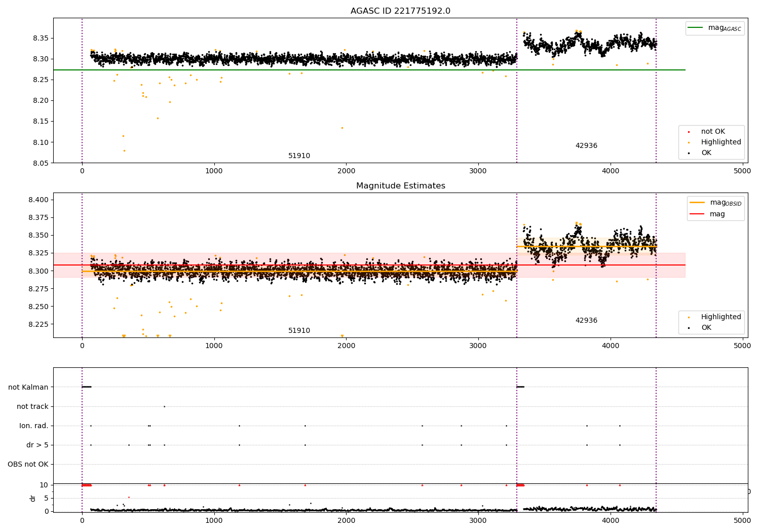
Task: Click the 8.225 y-axis tick label
Action: coord(39,324)
